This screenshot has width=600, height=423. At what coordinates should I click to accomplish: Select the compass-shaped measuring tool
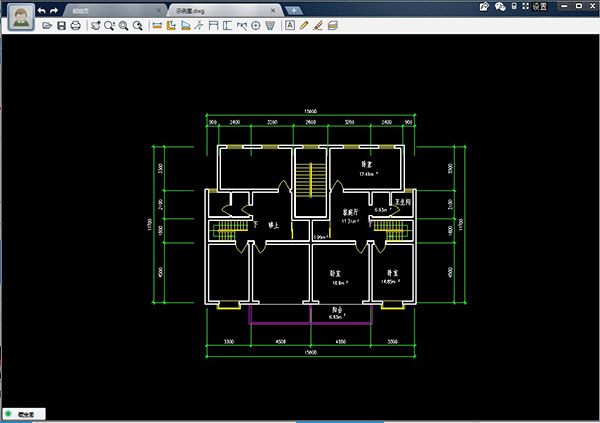(199, 26)
